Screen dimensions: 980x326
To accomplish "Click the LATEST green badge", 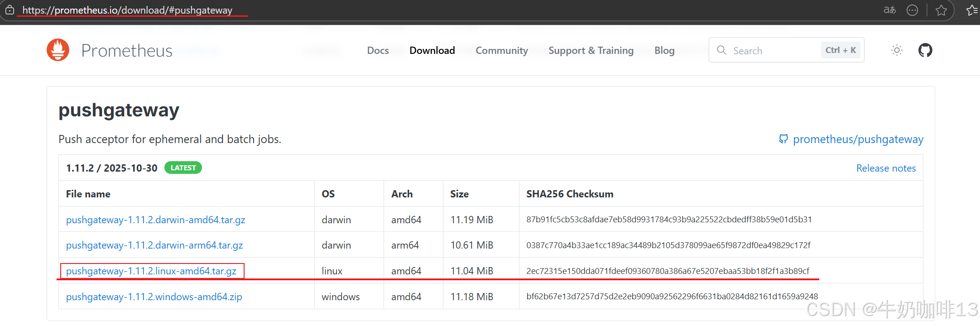I will [183, 168].
